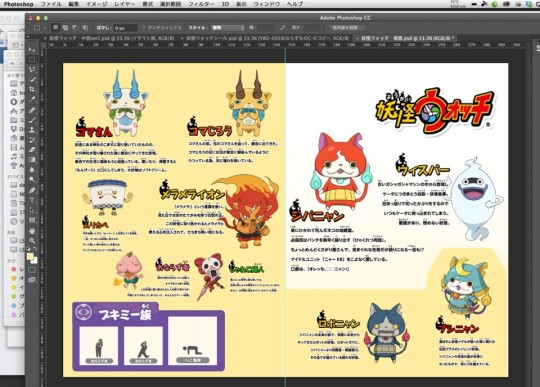Select the Eyedropper tool
The image size is (540, 387).
32,100
